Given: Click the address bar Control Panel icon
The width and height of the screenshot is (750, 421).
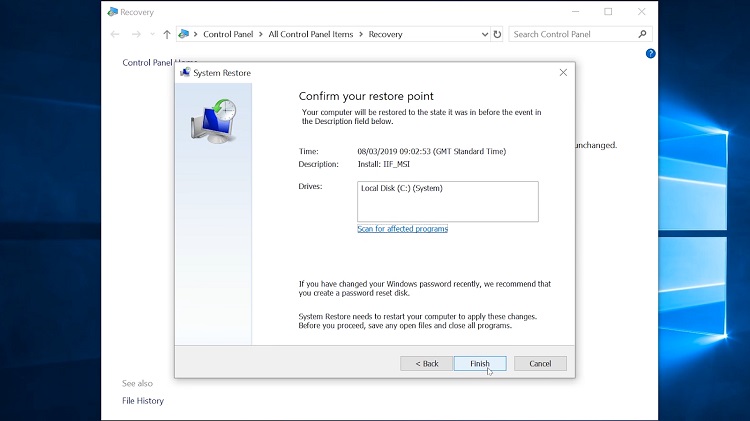Looking at the screenshot, I should point(184,34).
